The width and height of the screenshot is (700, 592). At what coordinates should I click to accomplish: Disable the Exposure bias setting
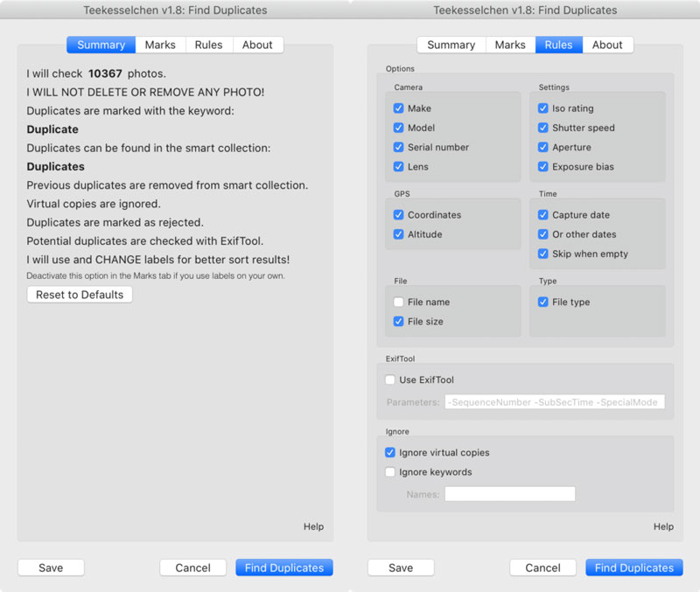(543, 166)
